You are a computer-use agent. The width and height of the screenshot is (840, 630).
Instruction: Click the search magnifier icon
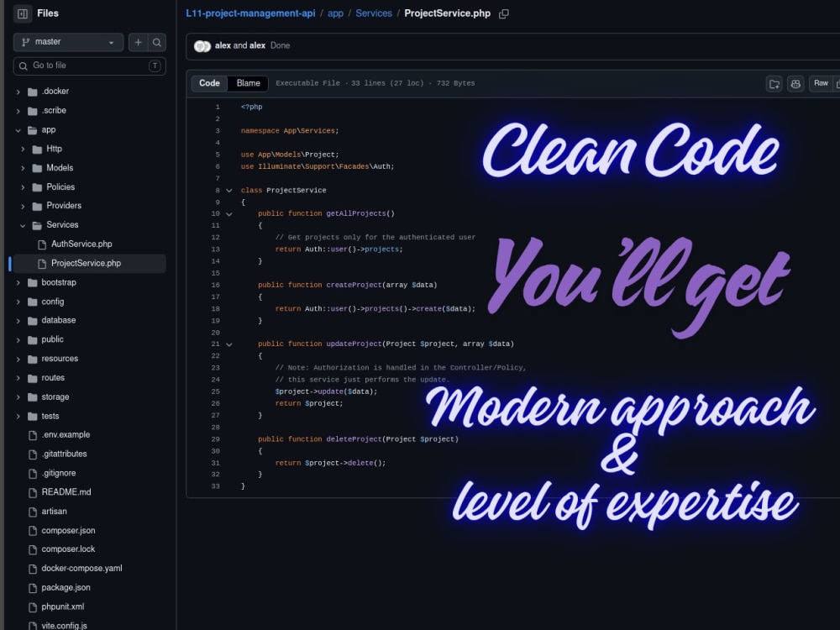click(157, 42)
